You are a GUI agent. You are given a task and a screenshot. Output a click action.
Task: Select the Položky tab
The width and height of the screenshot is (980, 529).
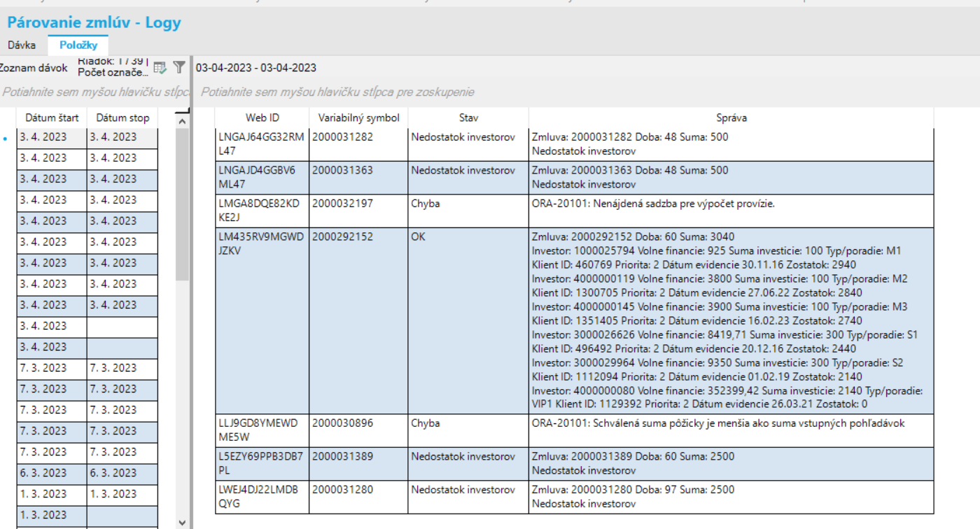pos(78,45)
